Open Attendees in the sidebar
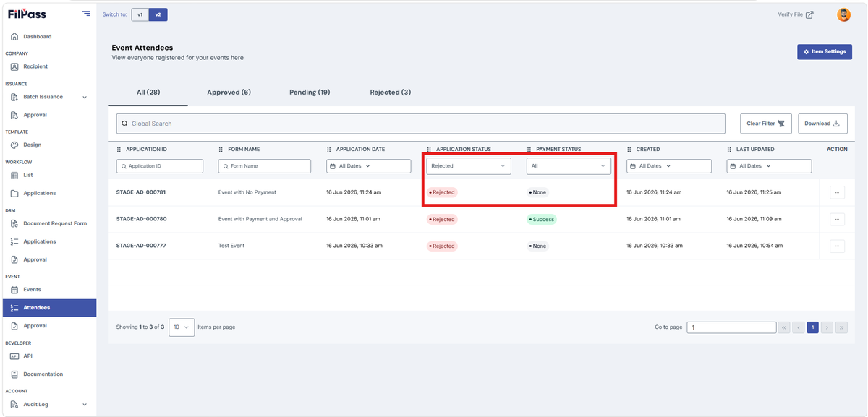The width and height of the screenshot is (868, 417). [x=49, y=308]
